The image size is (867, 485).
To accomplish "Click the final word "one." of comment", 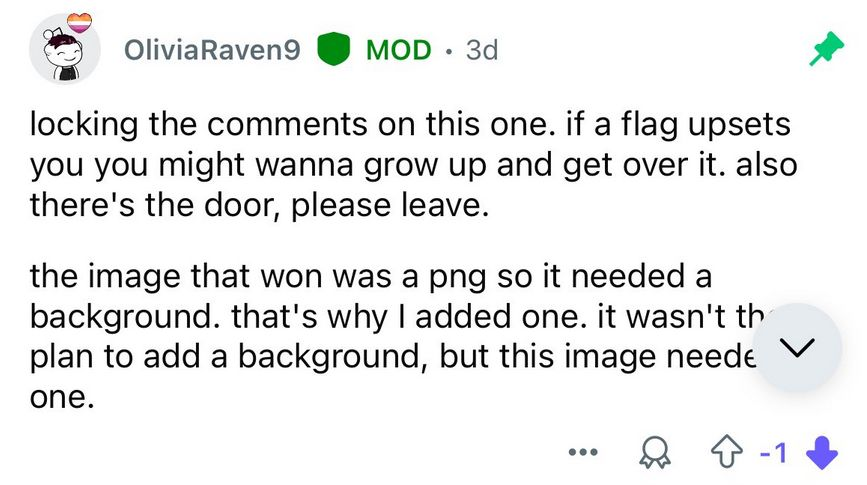I will (62, 397).
